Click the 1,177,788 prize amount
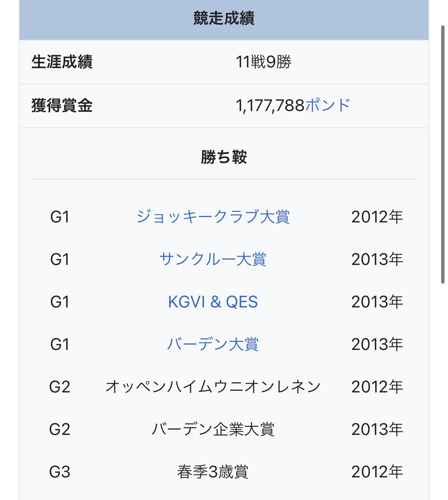Viewport: 448px width, 500px height. click(270, 105)
